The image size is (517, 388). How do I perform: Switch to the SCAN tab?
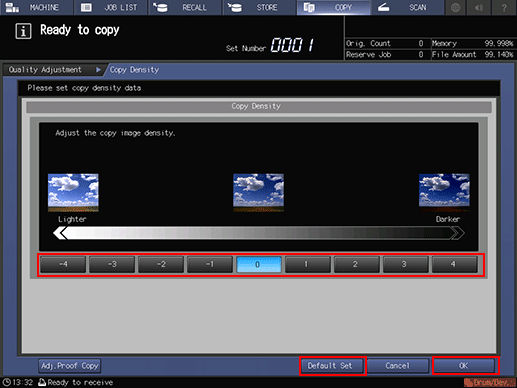pos(407,7)
